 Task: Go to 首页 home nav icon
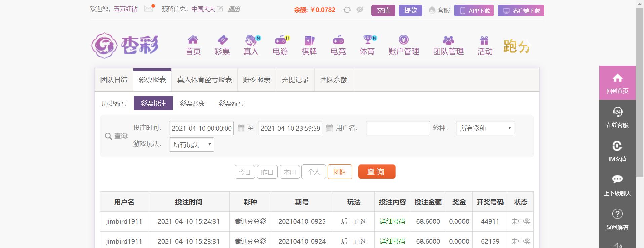pos(193,45)
